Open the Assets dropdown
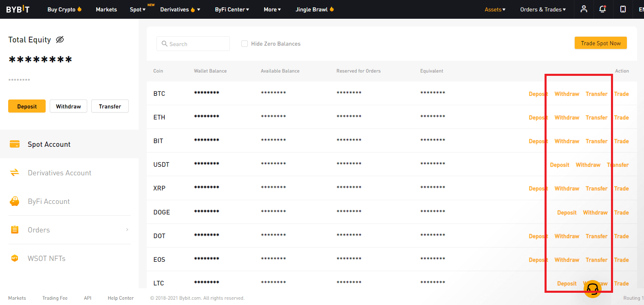 (495, 9)
